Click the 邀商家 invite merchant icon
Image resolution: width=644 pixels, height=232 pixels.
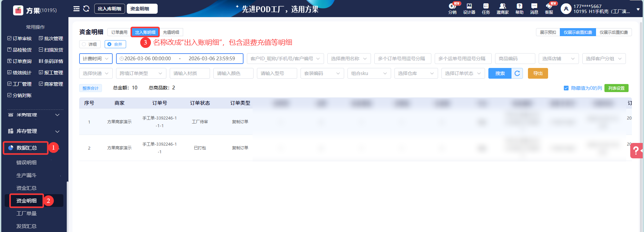pos(502,6)
